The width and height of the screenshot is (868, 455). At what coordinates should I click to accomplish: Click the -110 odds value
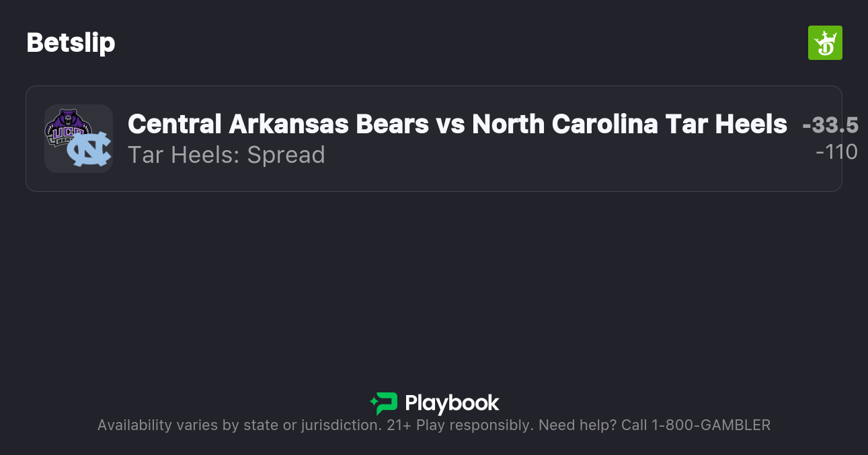click(836, 152)
